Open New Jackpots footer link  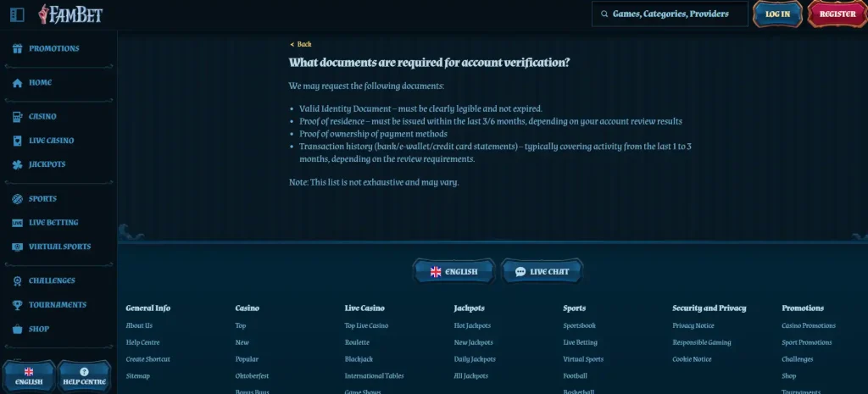(473, 342)
